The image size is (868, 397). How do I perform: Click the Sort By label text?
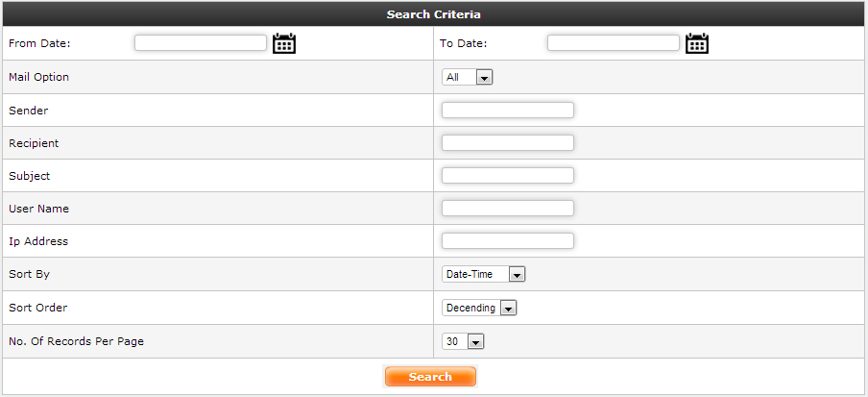(29, 274)
